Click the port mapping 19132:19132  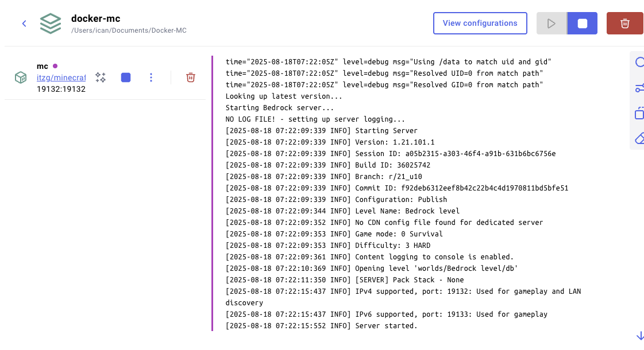pos(61,89)
